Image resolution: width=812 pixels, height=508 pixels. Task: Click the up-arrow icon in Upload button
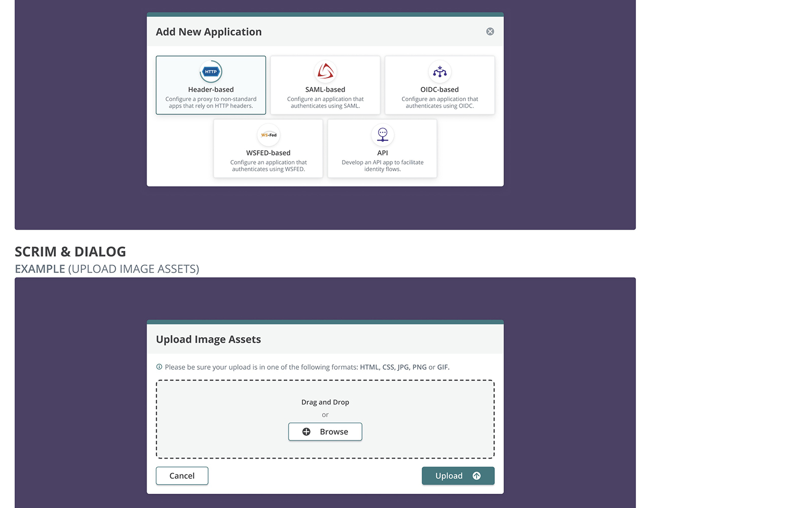tap(477, 476)
